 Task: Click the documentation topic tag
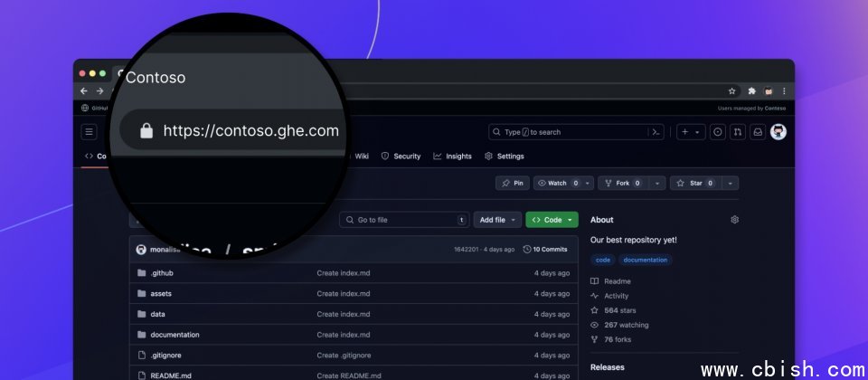pyautogui.click(x=645, y=260)
